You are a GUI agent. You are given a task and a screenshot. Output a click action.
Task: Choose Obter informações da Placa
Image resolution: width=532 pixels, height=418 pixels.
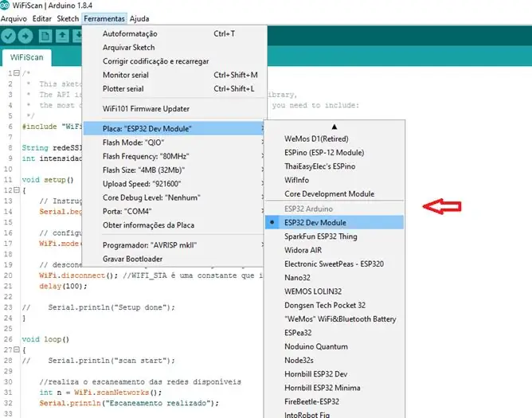pyautogui.click(x=174, y=225)
